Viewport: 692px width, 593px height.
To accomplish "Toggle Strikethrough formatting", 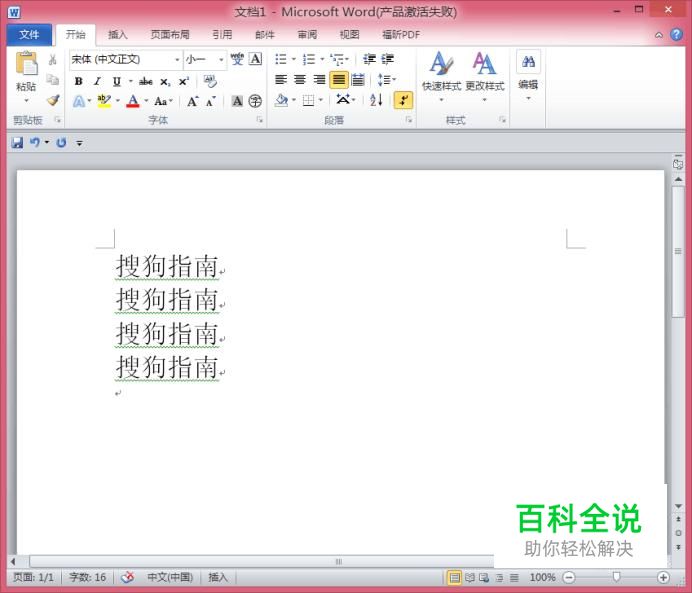I will coord(146,82).
